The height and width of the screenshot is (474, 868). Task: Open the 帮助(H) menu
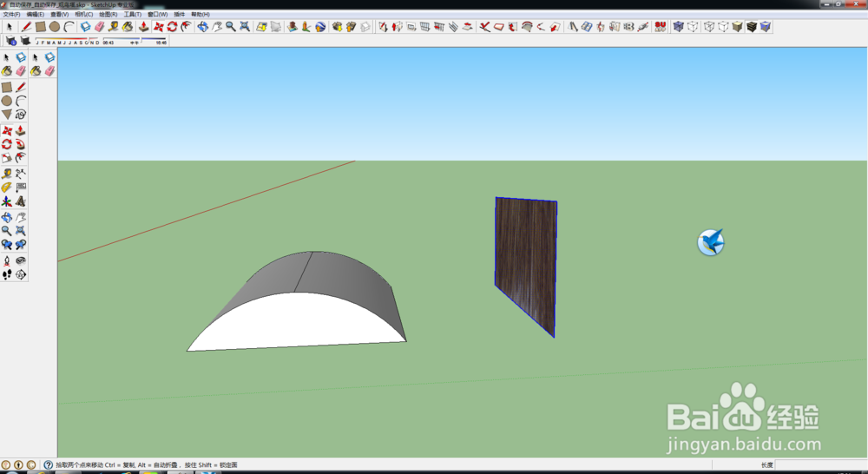pyautogui.click(x=201, y=15)
